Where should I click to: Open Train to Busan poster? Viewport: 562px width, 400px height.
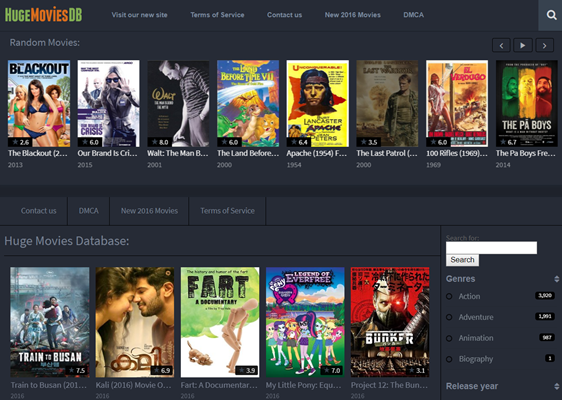50,322
